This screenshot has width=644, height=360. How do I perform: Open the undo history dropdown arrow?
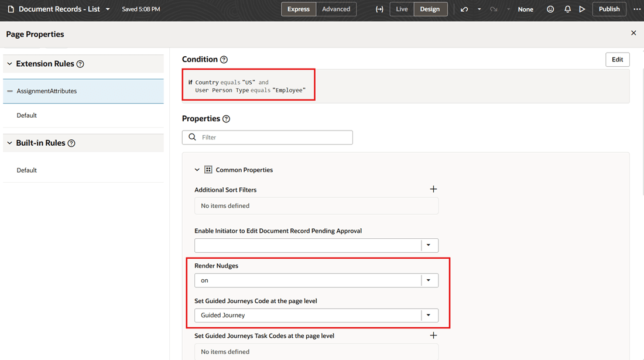coord(479,9)
